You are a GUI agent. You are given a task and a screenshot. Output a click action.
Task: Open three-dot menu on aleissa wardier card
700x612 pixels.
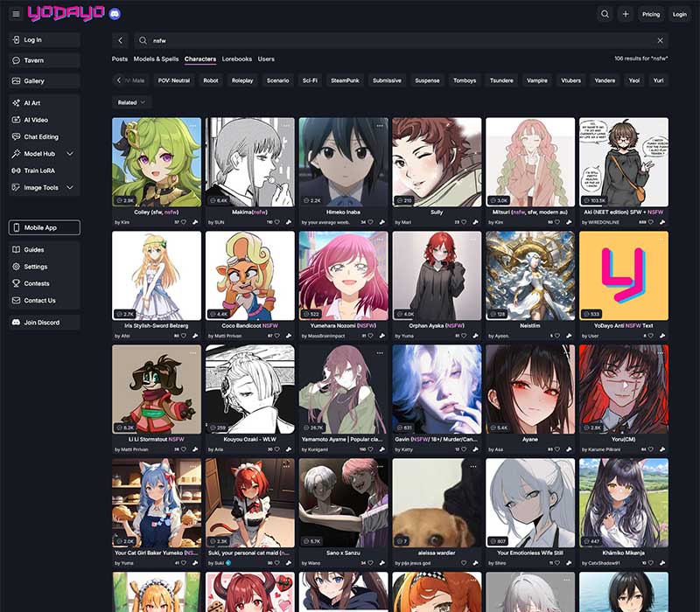point(473,467)
